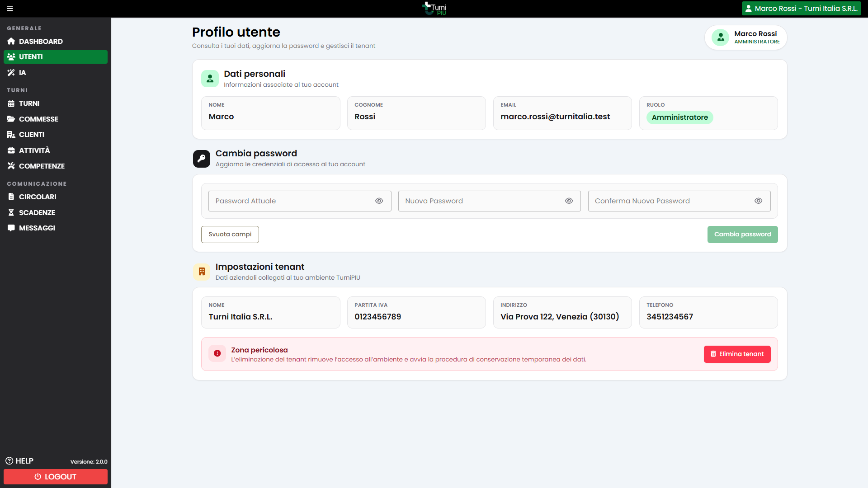The height and width of the screenshot is (488, 868).
Task: Focus the Conferma Nuova Password field
Action: tap(679, 201)
